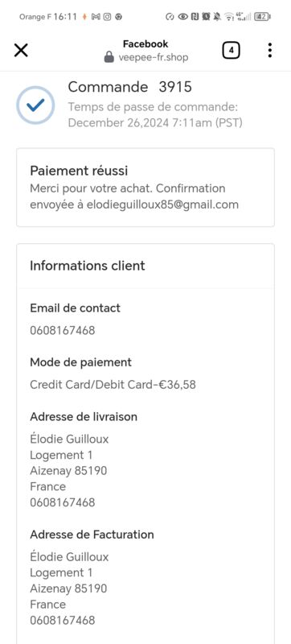
Task: Tap the NFC status bar icon
Action: pos(195,17)
